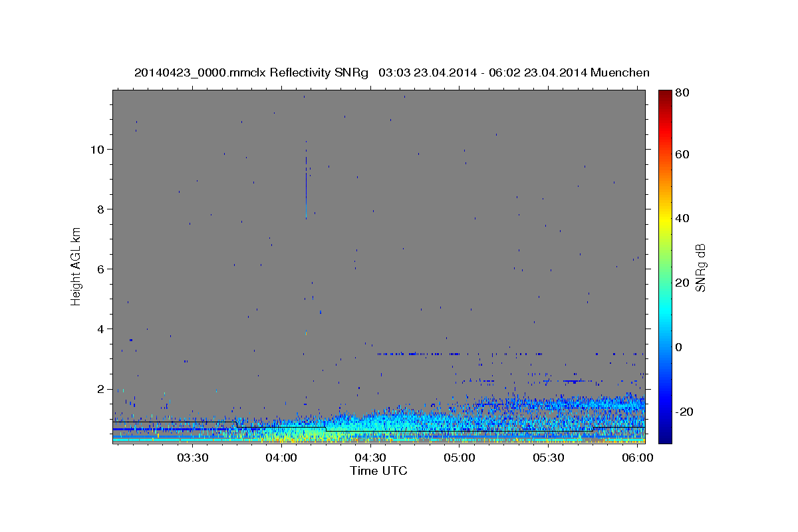Click the 04:00 time tick label
The image size is (798, 532).
tap(281, 458)
